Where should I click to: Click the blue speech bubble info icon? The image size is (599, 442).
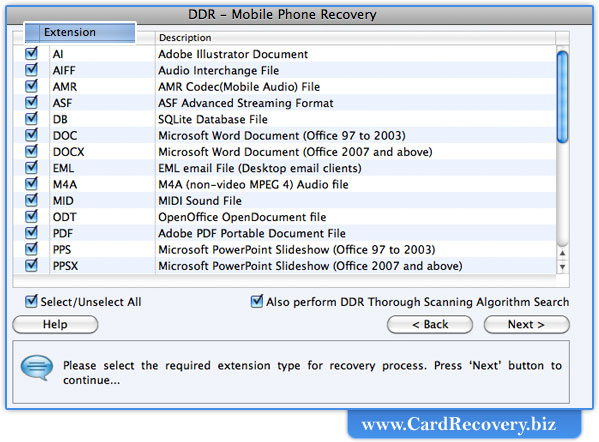tap(37, 368)
